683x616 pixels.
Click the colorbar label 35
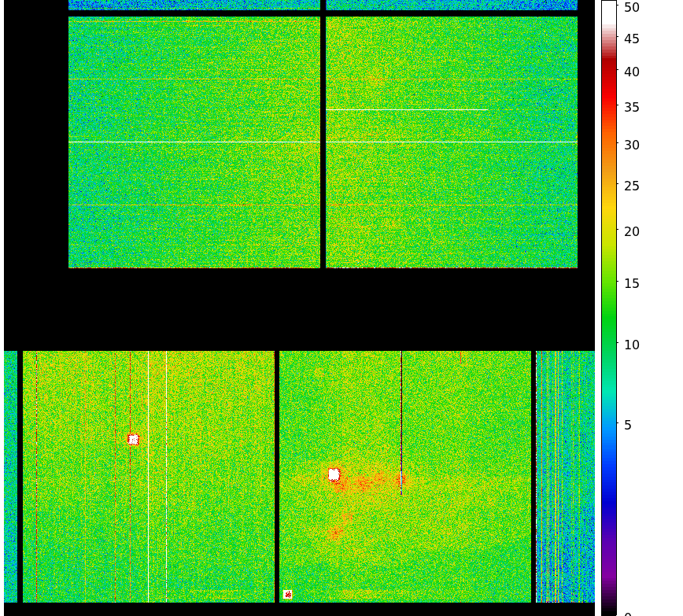click(631, 108)
